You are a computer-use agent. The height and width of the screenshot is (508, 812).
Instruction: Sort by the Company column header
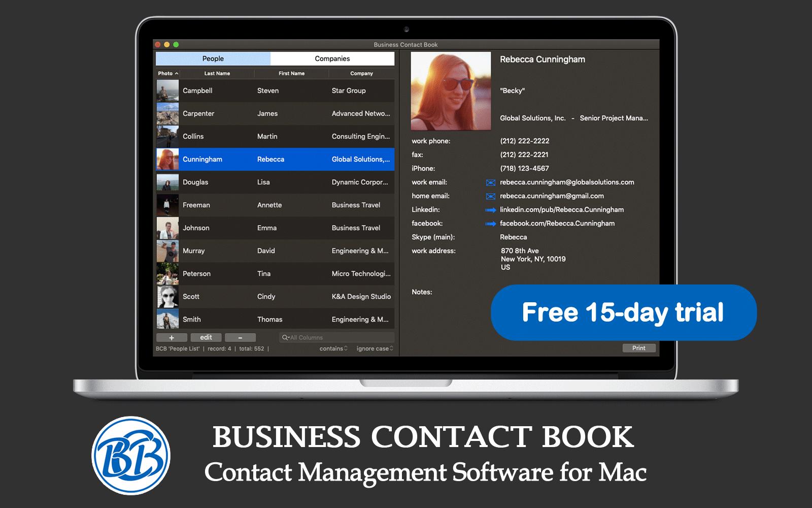click(361, 73)
